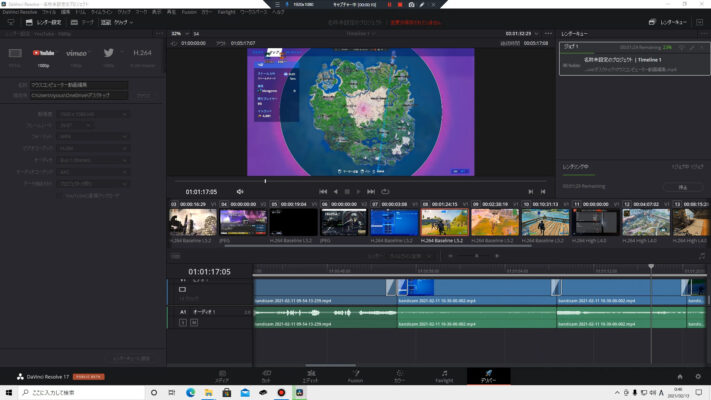Select clip thumbnail 11
The width and height of the screenshot is (711, 400).
tap(595, 222)
